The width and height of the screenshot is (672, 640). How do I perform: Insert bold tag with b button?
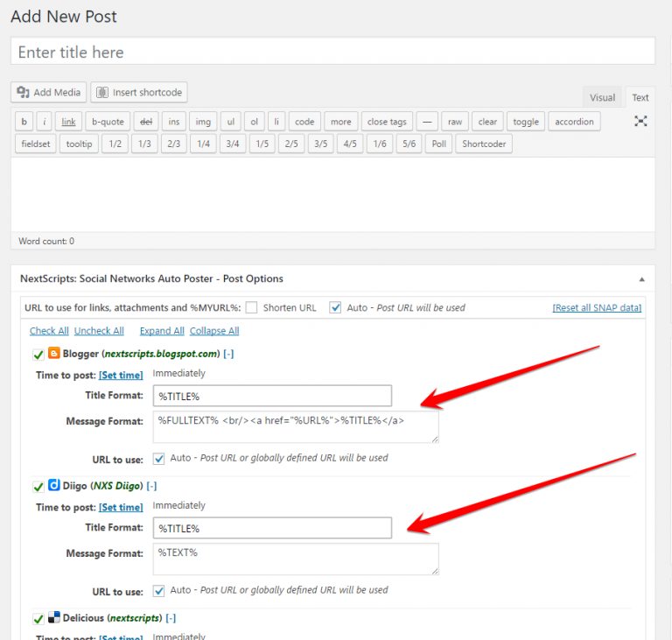click(24, 122)
